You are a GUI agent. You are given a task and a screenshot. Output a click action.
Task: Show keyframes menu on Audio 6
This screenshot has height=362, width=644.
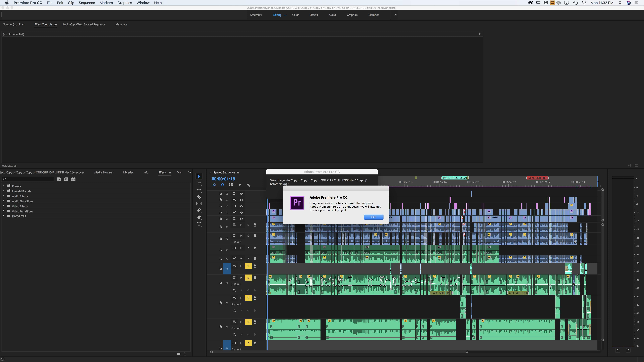pos(234,290)
